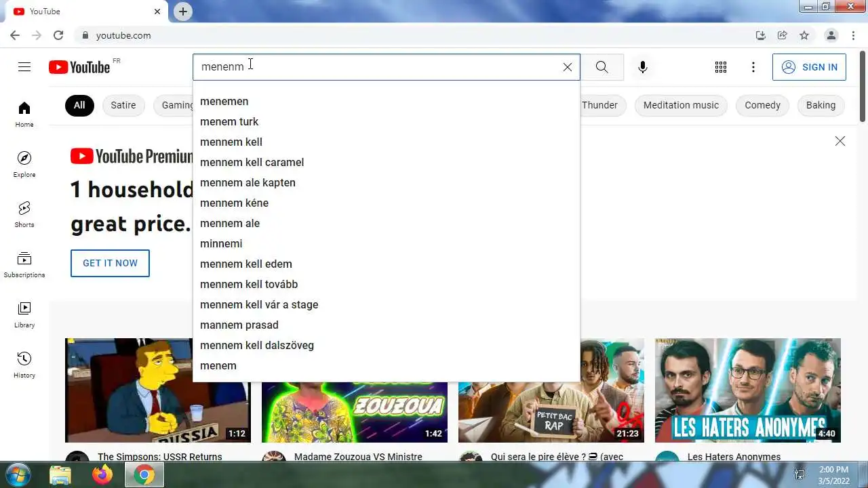868x488 pixels.
Task: Click the YouTube logo
Action: pyautogui.click(x=79, y=67)
